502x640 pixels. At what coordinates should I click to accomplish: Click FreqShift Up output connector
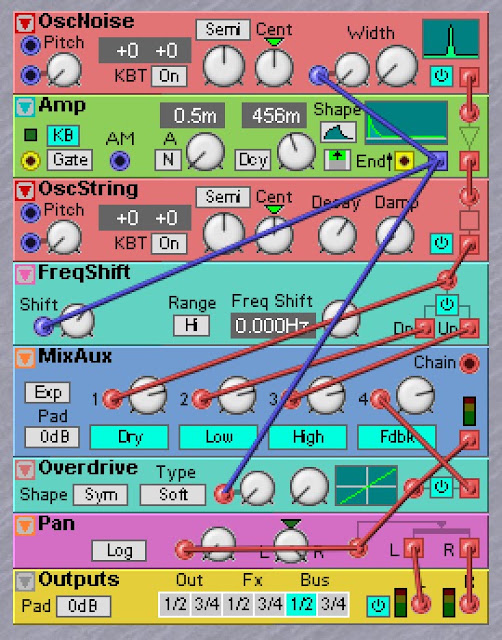pyautogui.click(x=469, y=328)
